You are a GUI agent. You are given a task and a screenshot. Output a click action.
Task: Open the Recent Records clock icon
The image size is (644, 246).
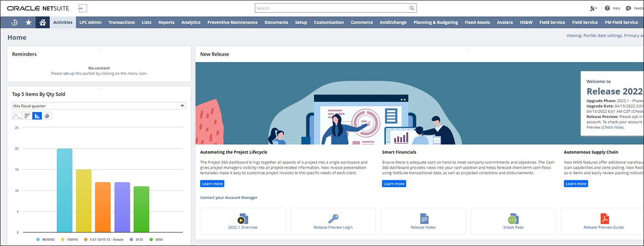point(14,22)
